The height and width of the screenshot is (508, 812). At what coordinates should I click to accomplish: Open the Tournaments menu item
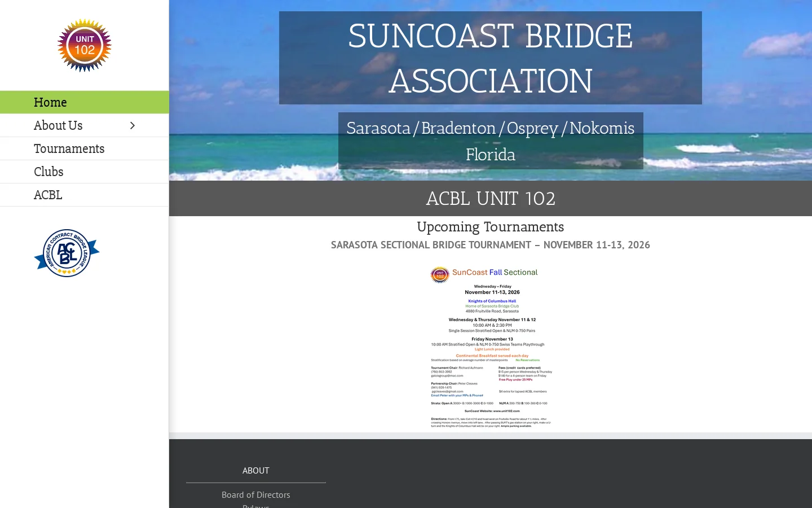pos(85,148)
